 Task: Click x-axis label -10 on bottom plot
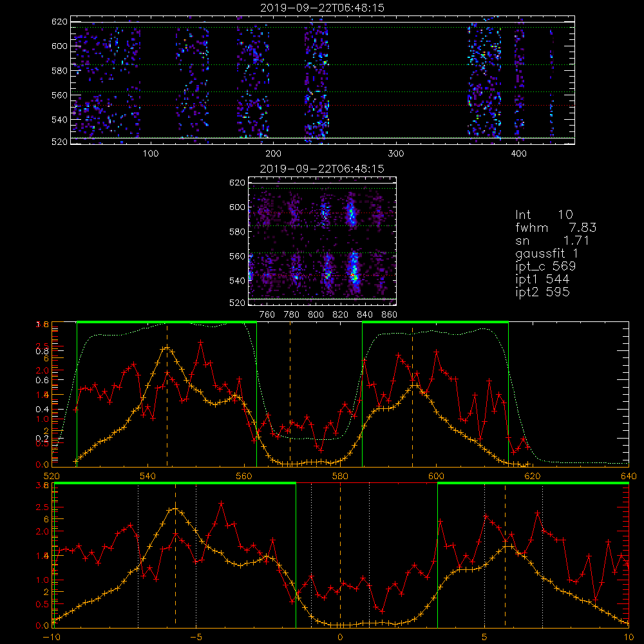point(52,638)
